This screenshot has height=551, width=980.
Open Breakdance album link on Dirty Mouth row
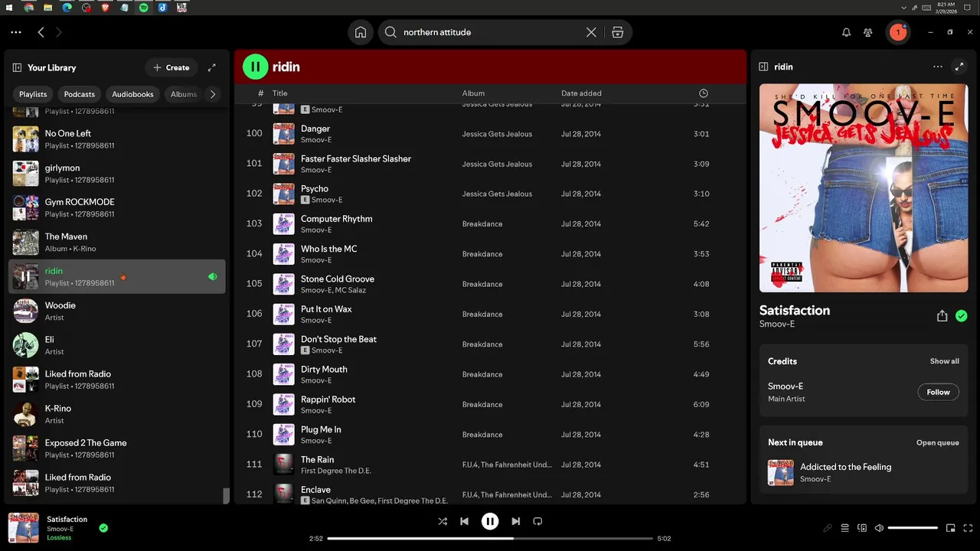[x=482, y=374]
